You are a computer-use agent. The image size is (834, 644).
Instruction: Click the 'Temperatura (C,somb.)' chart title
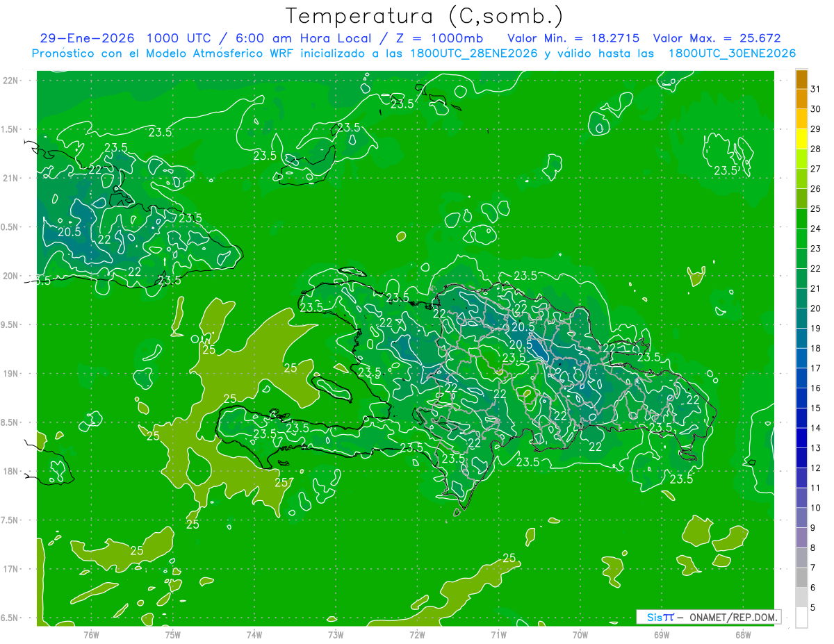pyautogui.click(x=425, y=17)
